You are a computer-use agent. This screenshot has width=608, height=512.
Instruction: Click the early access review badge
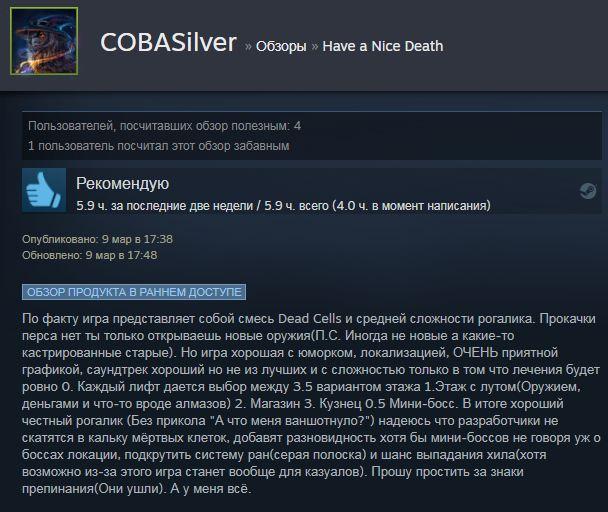[134, 292]
